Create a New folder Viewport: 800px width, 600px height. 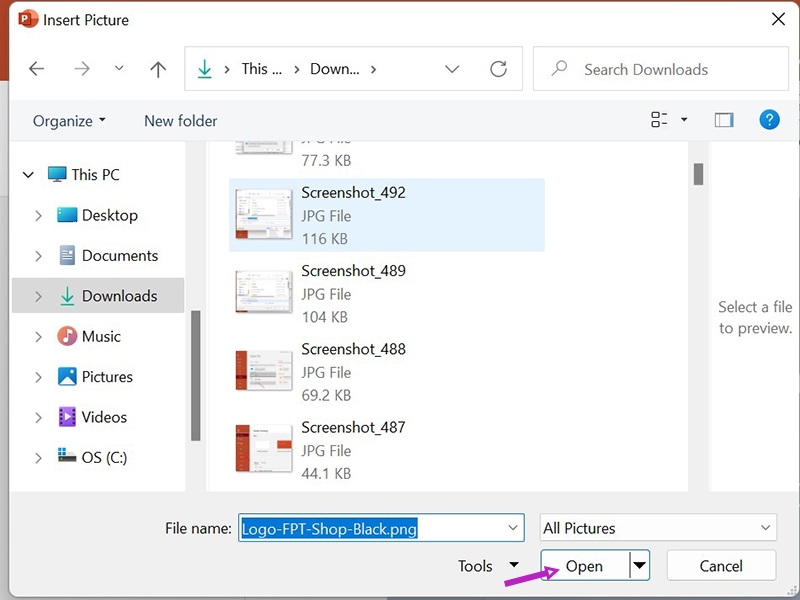181,121
